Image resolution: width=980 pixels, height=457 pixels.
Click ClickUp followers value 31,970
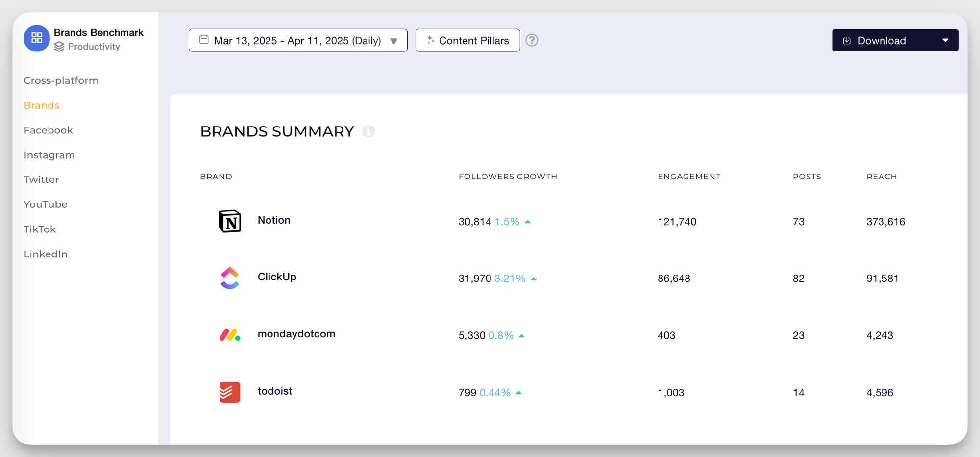pos(475,279)
